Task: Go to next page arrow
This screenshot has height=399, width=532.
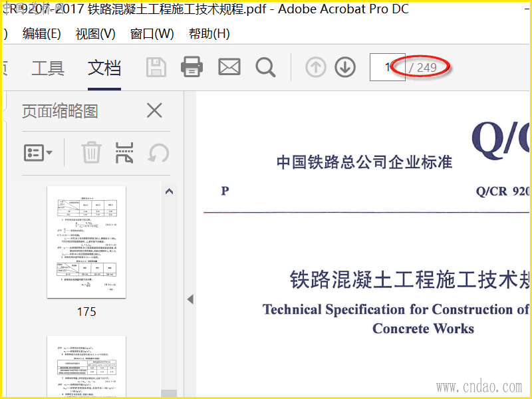Action: [345, 67]
